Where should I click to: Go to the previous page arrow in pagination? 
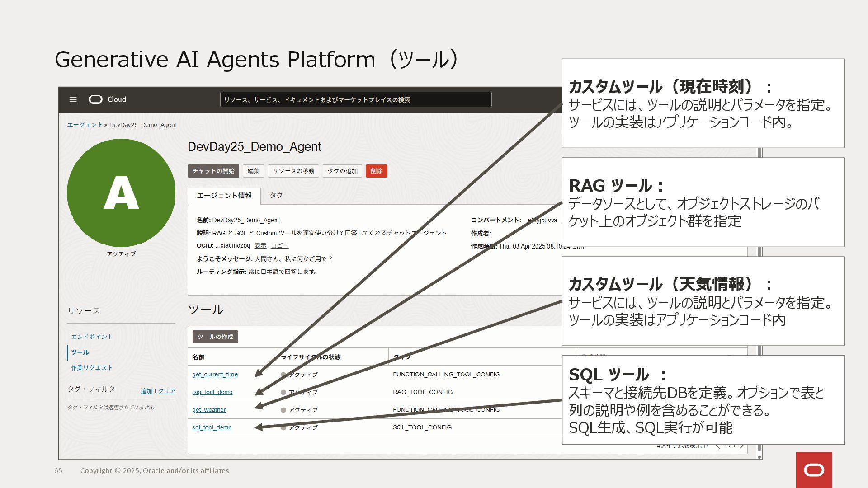718,446
